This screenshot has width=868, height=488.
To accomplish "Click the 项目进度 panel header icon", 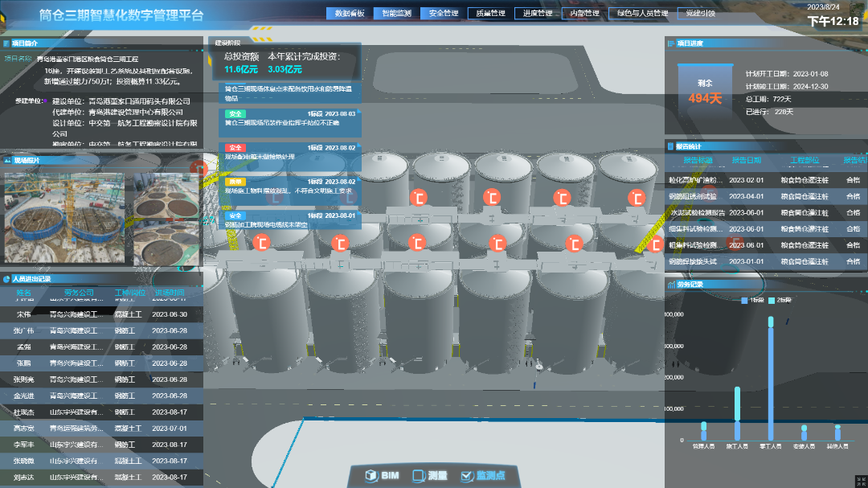I will click(x=671, y=43).
